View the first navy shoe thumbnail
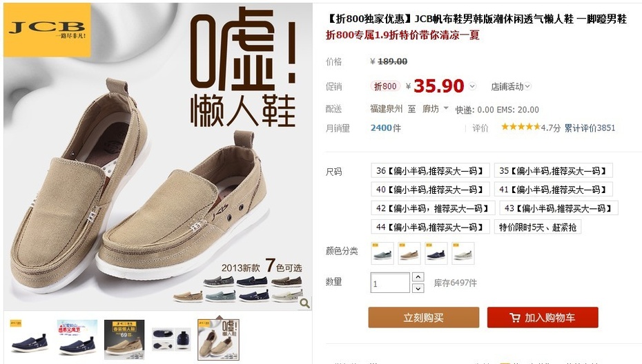The height and width of the screenshot is (364, 642). 30,336
